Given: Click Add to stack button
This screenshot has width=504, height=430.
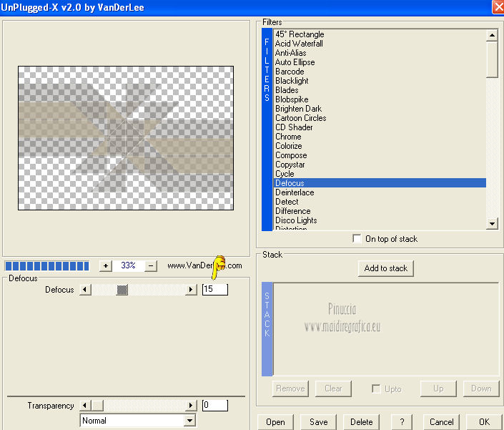Looking at the screenshot, I should (386, 268).
